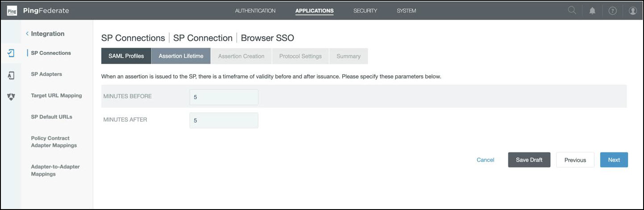Open the AUTHENTICATION top menu
Viewport: 644px width, 210px height.
(x=255, y=11)
